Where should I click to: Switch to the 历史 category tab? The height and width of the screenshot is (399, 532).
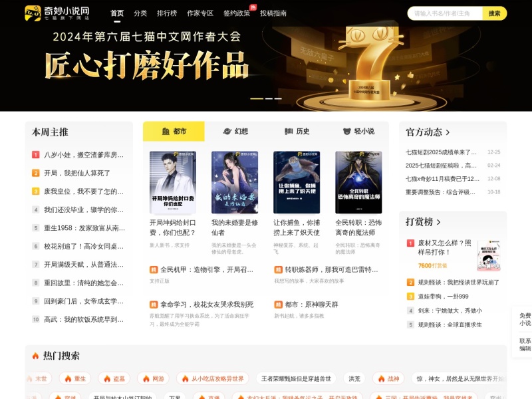(297, 131)
